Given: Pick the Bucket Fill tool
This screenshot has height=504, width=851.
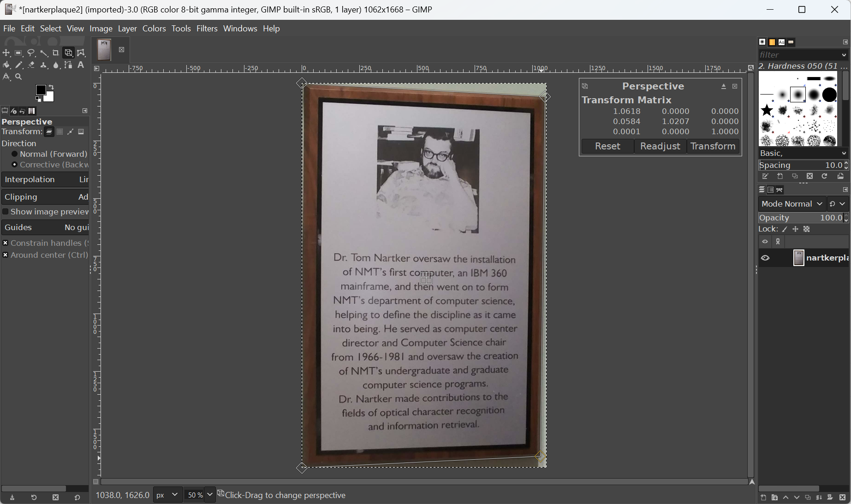Looking at the screenshot, I should click(6, 65).
